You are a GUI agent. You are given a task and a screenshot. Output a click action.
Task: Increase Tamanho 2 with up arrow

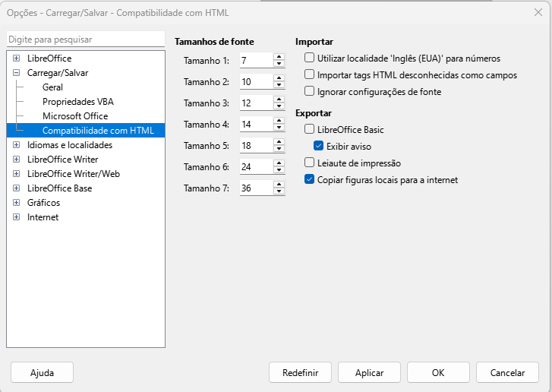[279, 77]
